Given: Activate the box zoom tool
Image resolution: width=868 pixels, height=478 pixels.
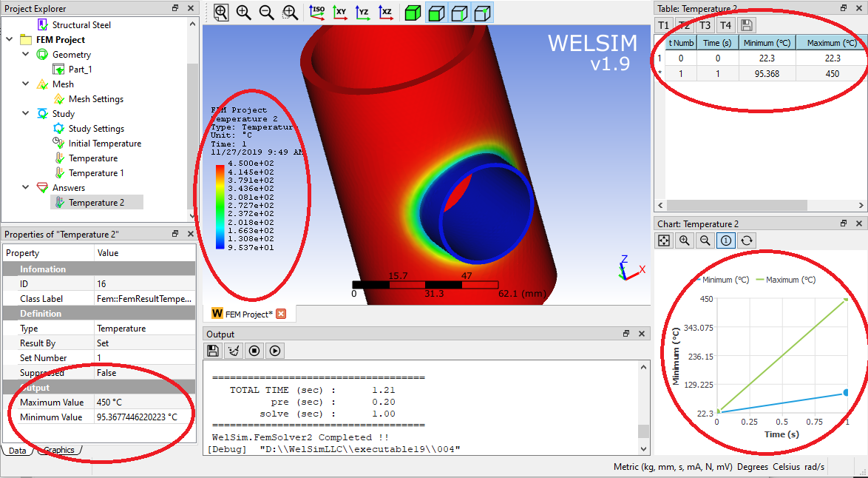Looking at the screenshot, I should [290, 13].
